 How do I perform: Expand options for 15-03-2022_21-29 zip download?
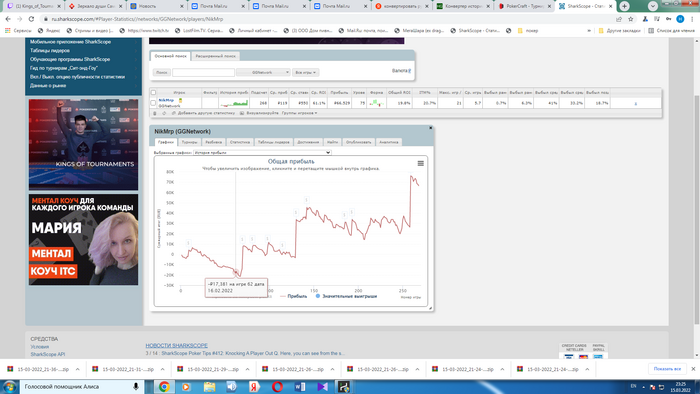247,369
